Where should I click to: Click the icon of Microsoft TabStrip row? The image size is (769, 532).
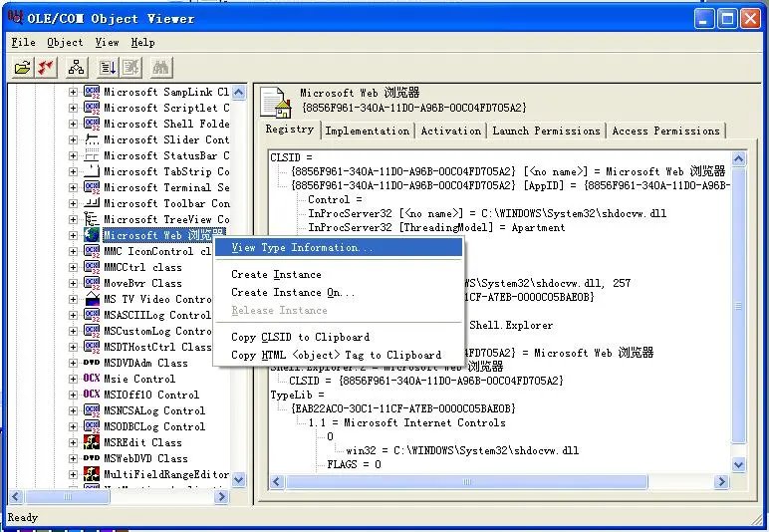tap(92, 171)
